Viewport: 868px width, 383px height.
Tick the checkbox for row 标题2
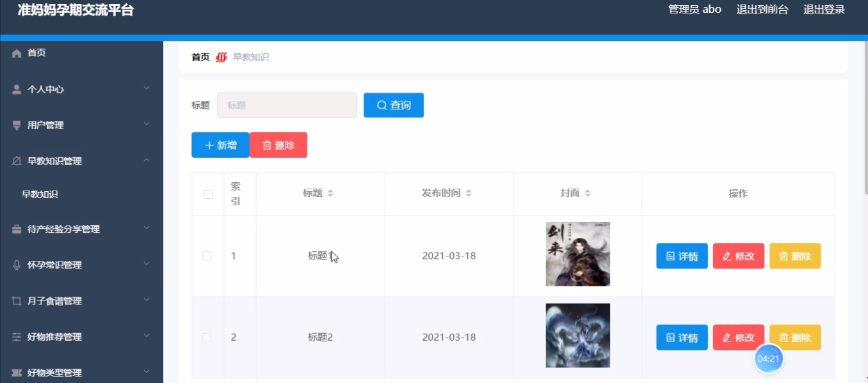[207, 337]
